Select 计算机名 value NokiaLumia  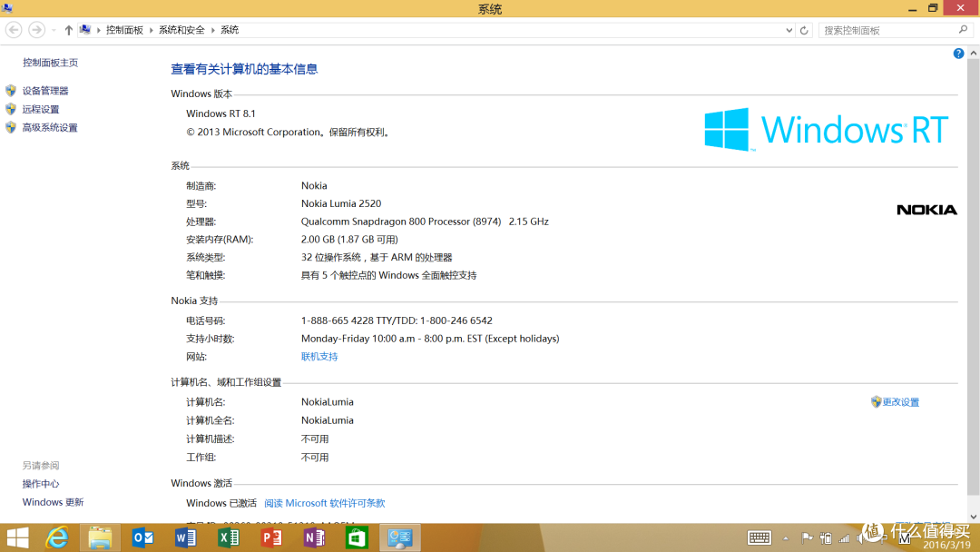click(328, 402)
